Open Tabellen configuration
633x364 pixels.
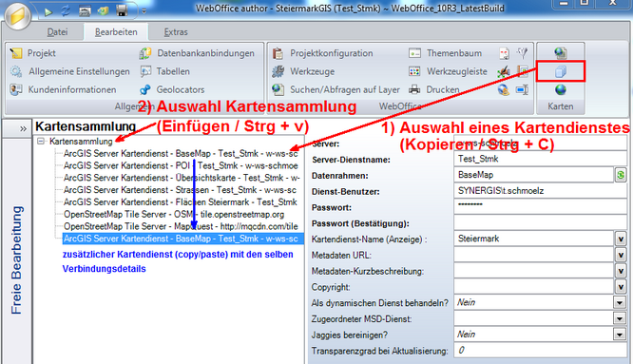(164, 71)
